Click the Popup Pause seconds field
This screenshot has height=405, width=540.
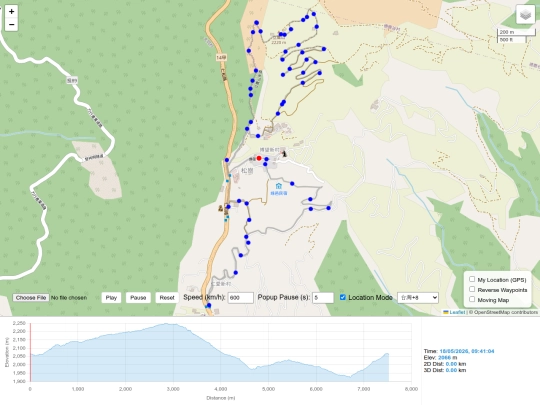pos(323,298)
